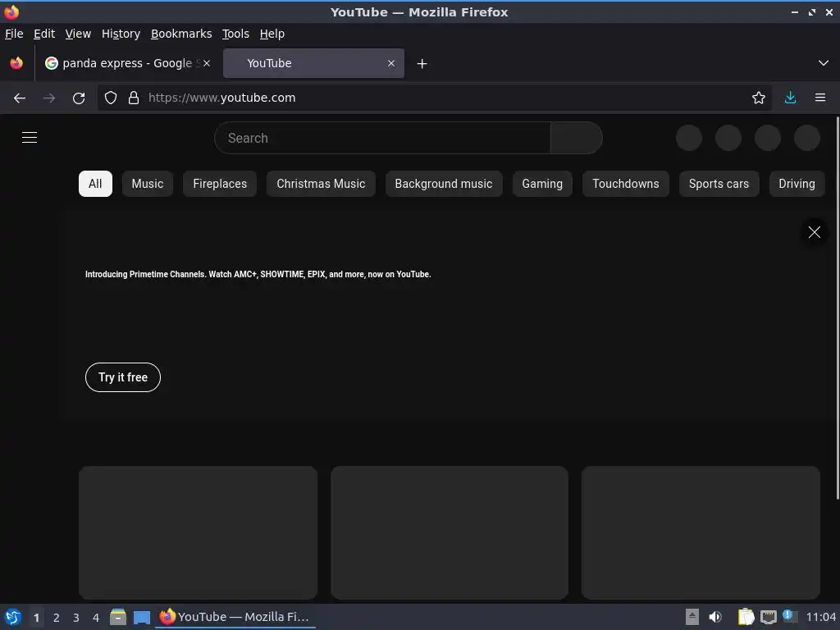This screenshot has height=630, width=840.
Task: View site security via the padlock icon
Action: coord(134,98)
